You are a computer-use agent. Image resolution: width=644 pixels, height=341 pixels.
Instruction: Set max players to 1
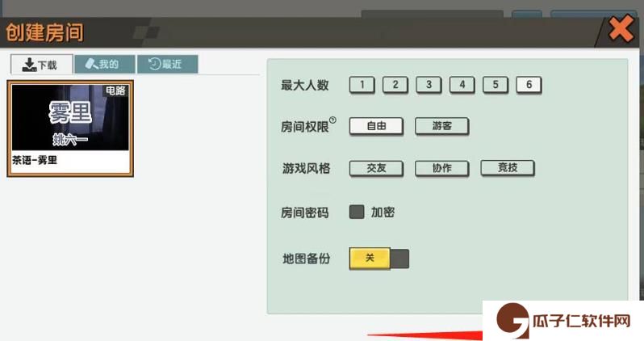(x=362, y=85)
